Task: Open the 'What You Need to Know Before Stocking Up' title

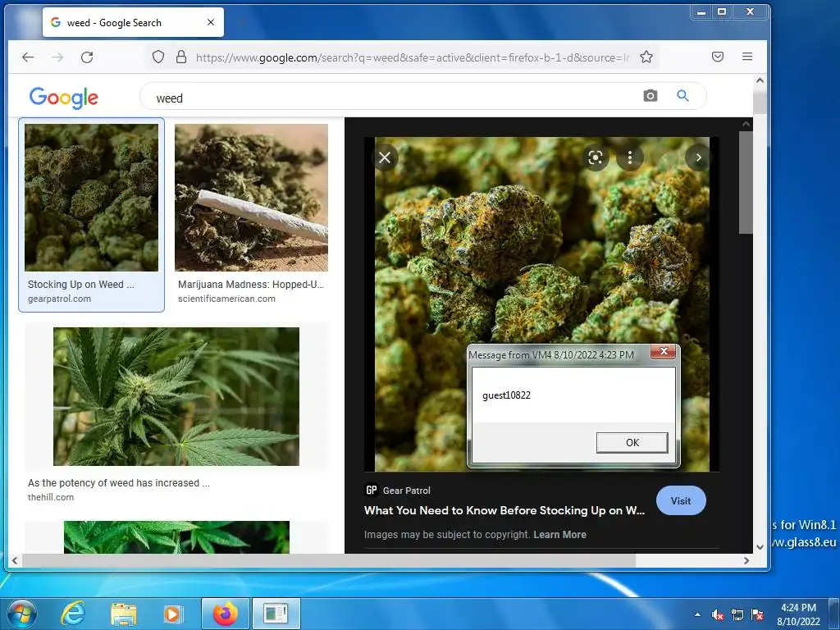Action: click(504, 510)
